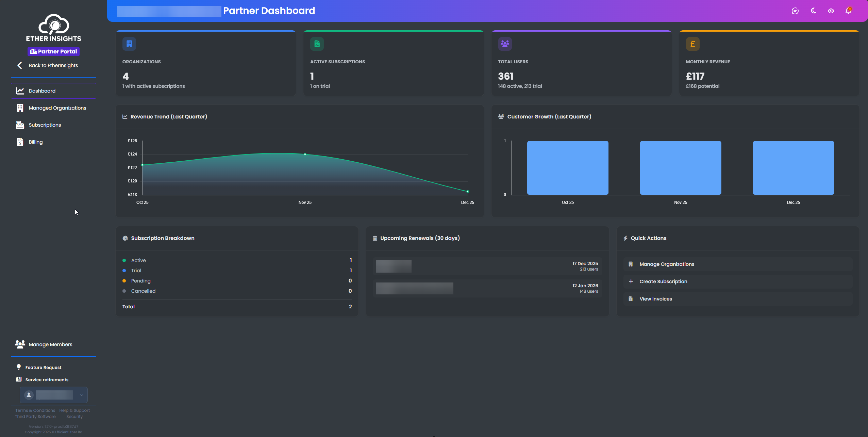
Task: Click the Quick Actions lightning icon
Action: point(625,238)
